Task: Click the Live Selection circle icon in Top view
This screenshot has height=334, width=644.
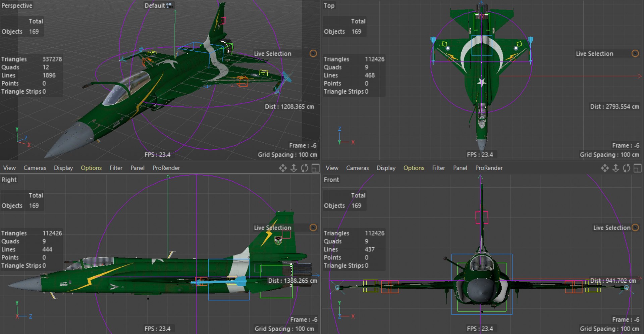Action: coord(635,53)
